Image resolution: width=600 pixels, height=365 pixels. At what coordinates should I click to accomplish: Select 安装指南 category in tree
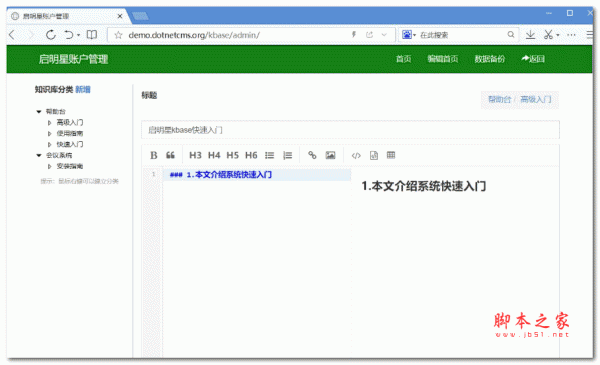click(x=70, y=166)
